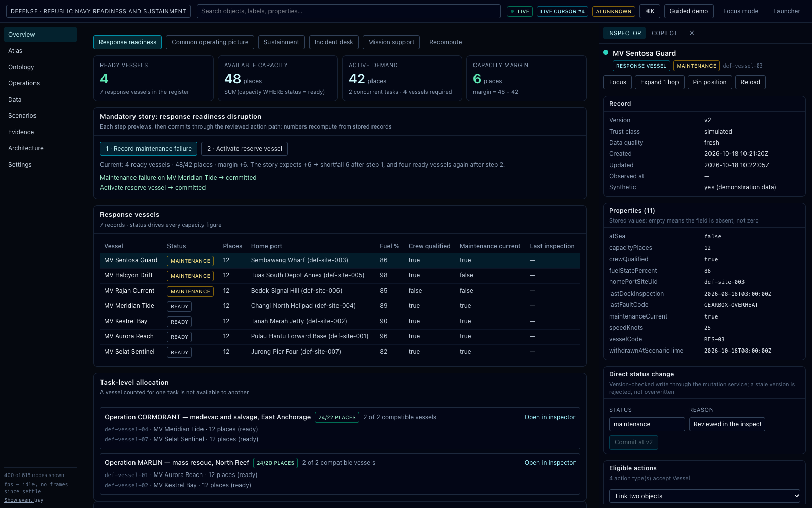This screenshot has height=508, width=812.
Task: Open the Atlas section in the sidebar
Action: coord(40,51)
